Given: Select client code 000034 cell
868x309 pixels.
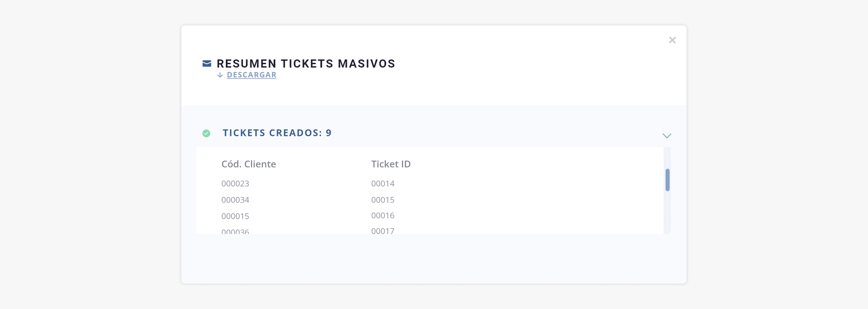Looking at the screenshot, I should [x=235, y=200].
